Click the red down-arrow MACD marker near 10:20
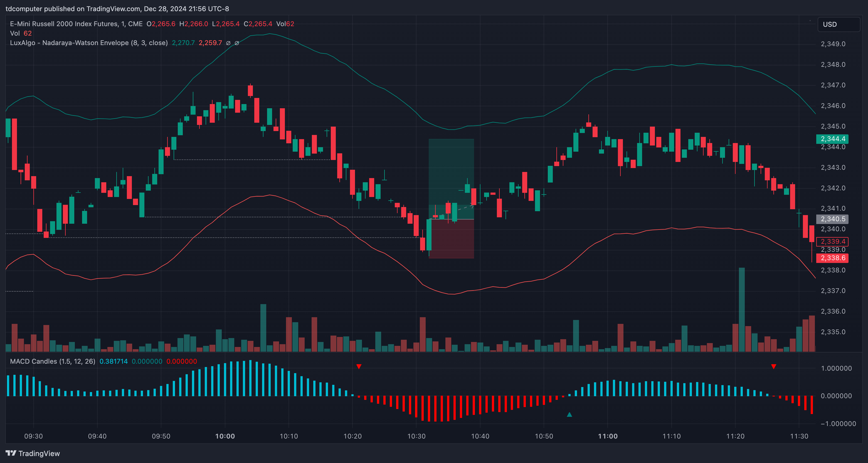The image size is (868, 463). pos(359,366)
